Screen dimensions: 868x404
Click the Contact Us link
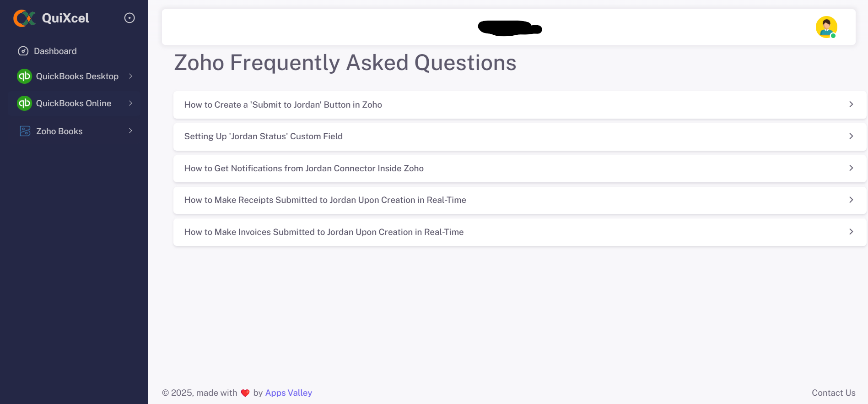click(x=833, y=393)
